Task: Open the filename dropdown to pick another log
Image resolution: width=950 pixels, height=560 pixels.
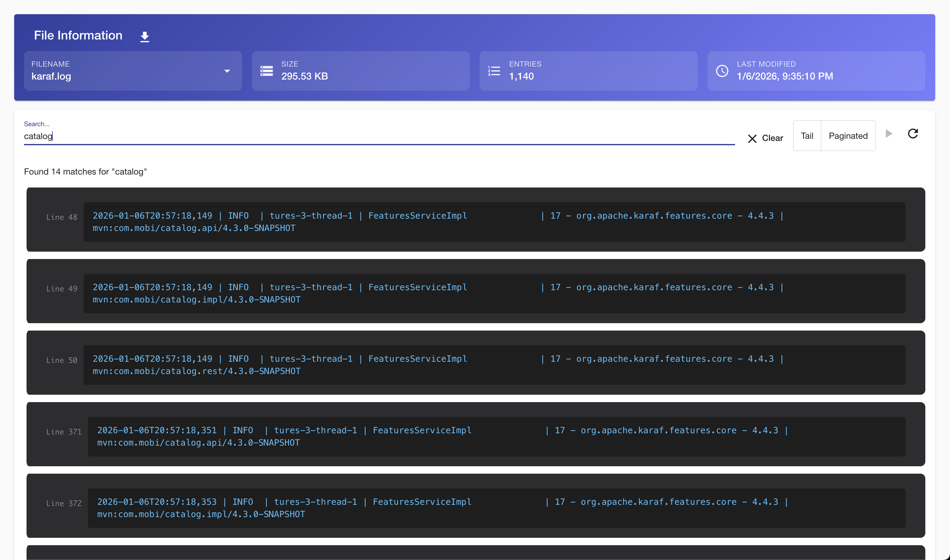Action: (x=227, y=71)
